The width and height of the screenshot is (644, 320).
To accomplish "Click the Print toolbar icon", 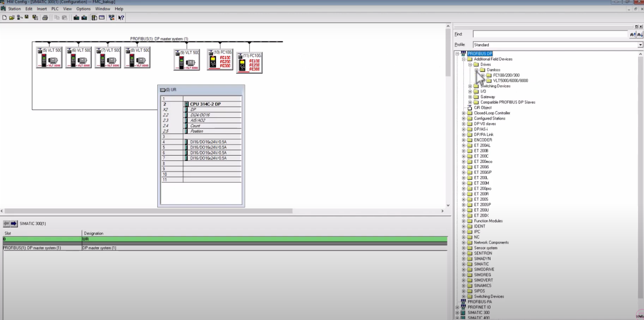I will pyautogui.click(x=45, y=18).
